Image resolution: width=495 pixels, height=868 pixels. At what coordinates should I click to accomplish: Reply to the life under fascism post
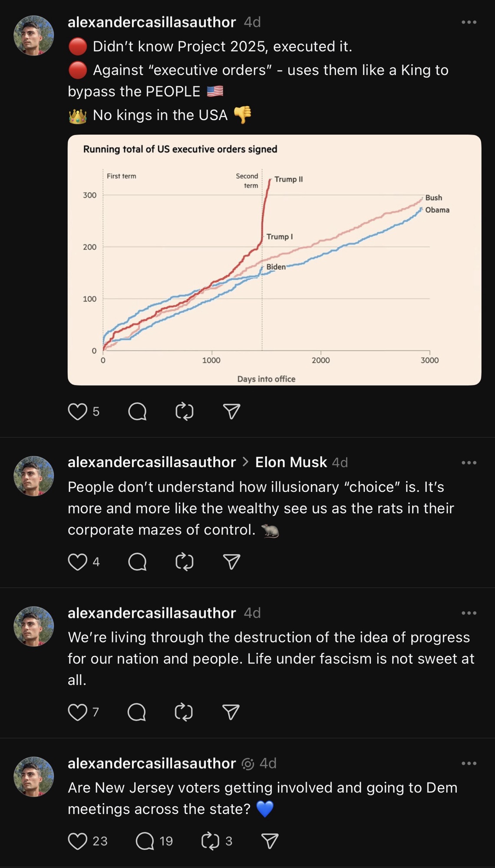(137, 712)
